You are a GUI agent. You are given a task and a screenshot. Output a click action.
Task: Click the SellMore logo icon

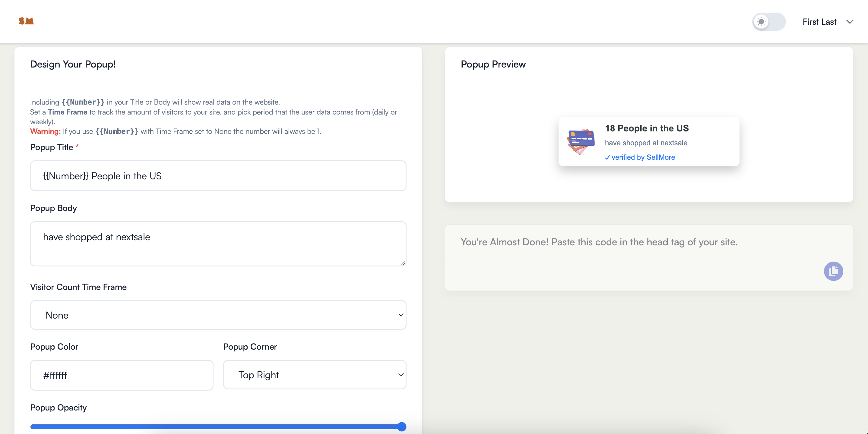(26, 21)
